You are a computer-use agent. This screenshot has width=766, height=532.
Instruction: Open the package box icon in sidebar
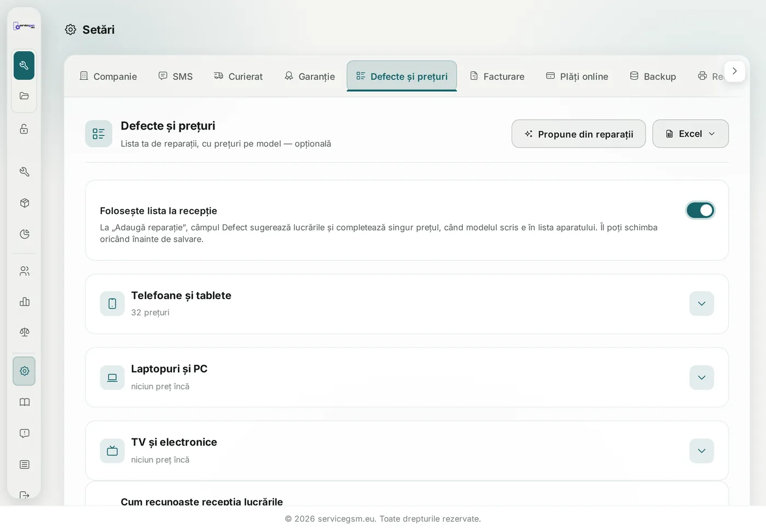(24, 203)
